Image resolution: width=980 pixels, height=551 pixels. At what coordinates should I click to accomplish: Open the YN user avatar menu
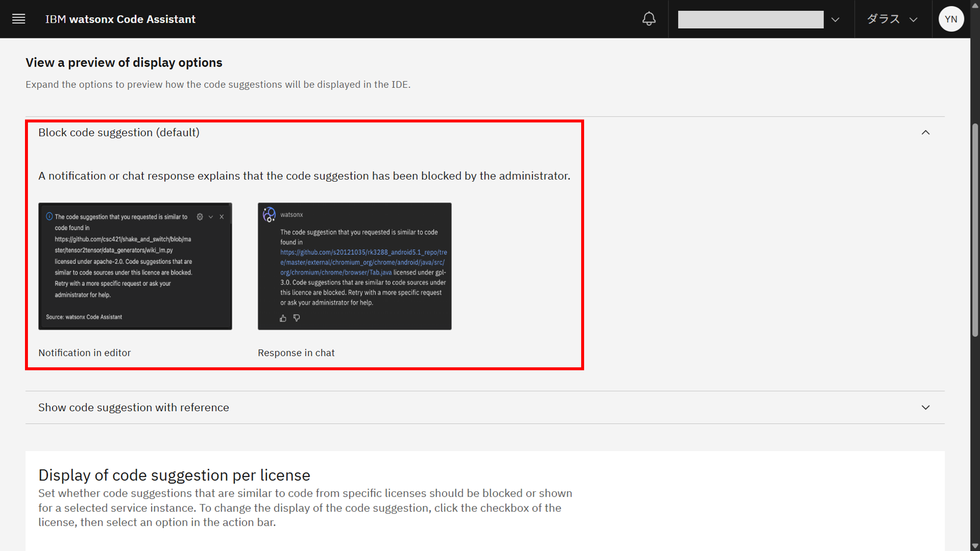click(951, 19)
